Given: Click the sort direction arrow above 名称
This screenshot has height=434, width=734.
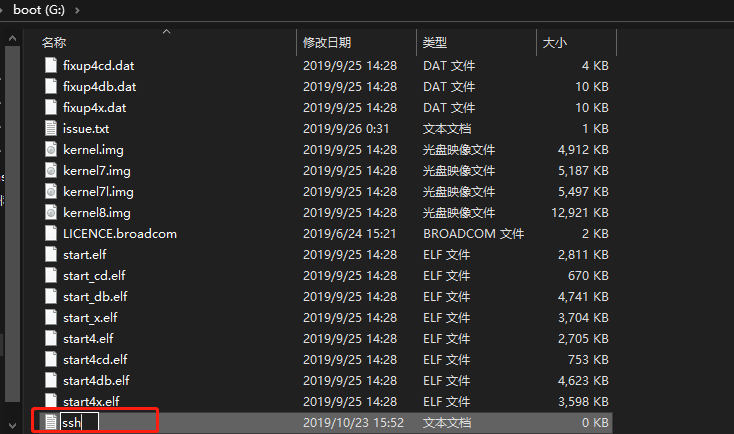Looking at the screenshot, I should pos(166,32).
